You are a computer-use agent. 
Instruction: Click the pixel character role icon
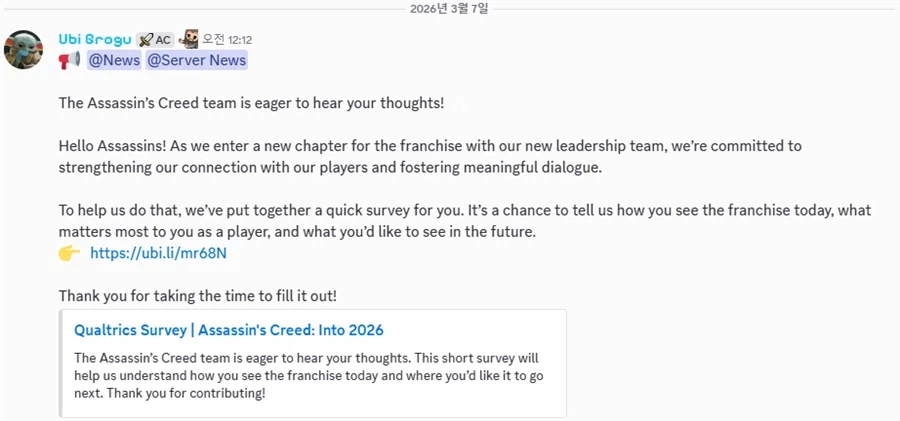[189, 39]
